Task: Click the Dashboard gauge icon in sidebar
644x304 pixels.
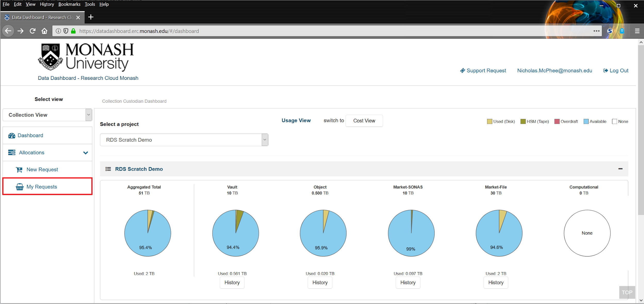Action: [x=12, y=136]
